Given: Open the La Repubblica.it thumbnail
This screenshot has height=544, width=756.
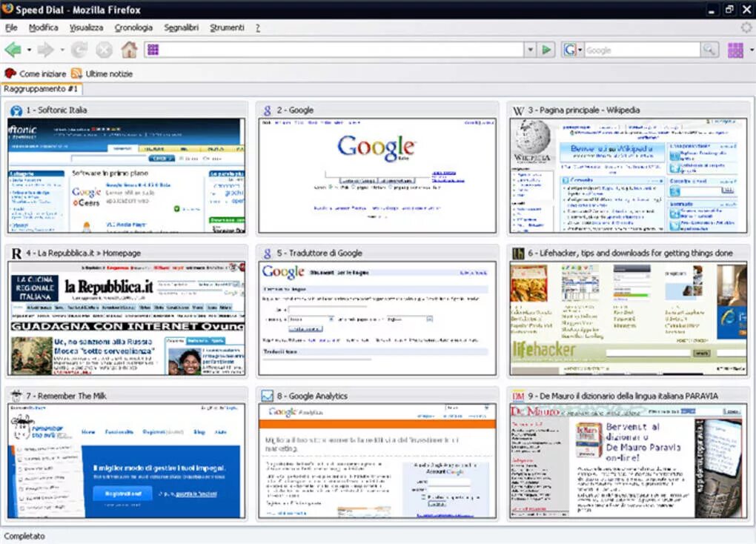Looking at the screenshot, I should point(126,318).
